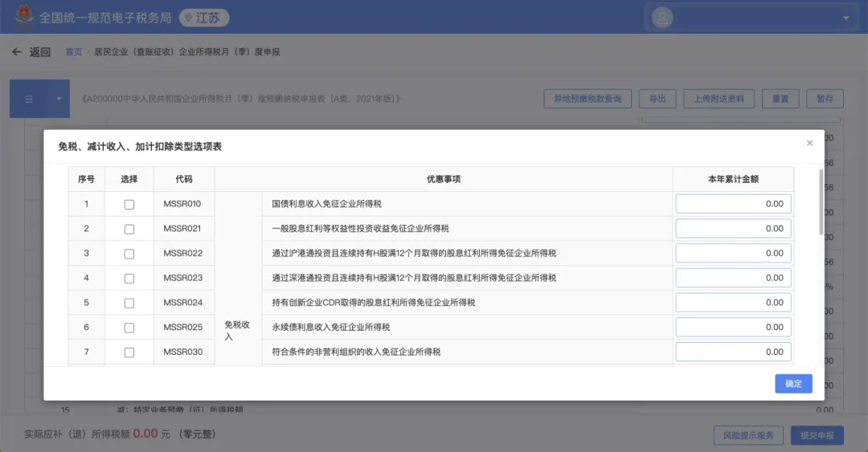
Task: Click the user avatar icon
Action: pyautogui.click(x=662, y=17)
